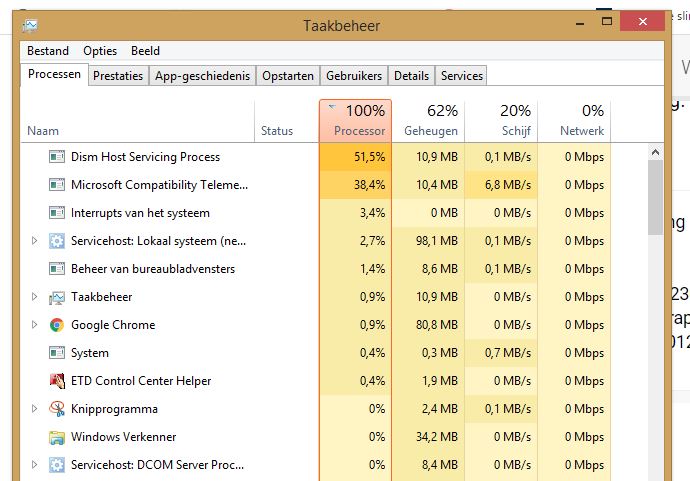Expand the Google Chrome process group
Viewport: 690px width, 481px height.
click(35, 325)
